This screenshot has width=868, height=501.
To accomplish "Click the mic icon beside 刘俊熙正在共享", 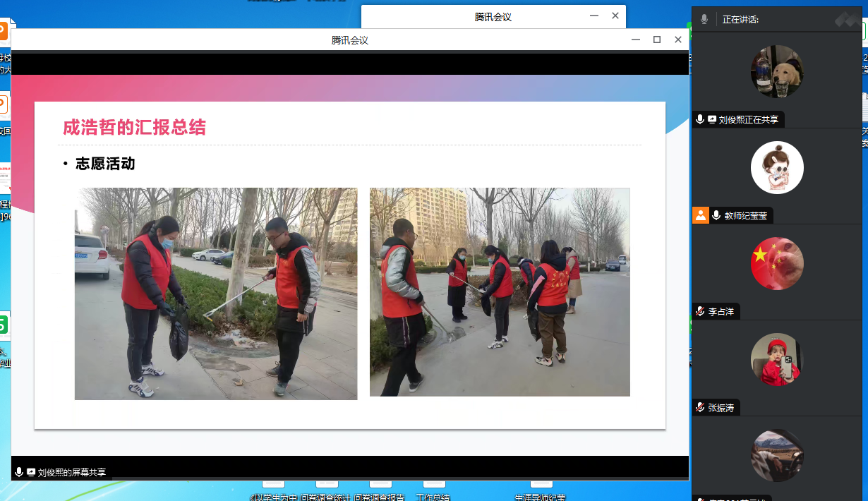I will [700, 119].
